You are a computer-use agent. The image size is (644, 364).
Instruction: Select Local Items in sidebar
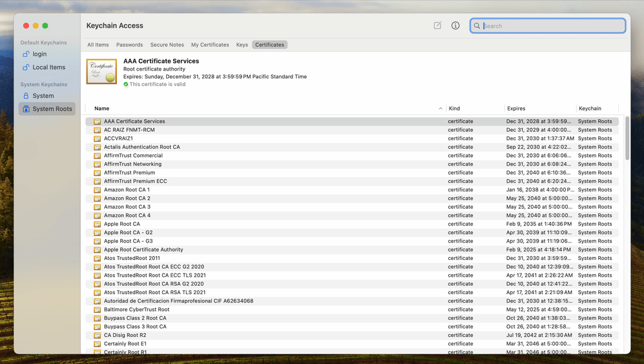47,67
